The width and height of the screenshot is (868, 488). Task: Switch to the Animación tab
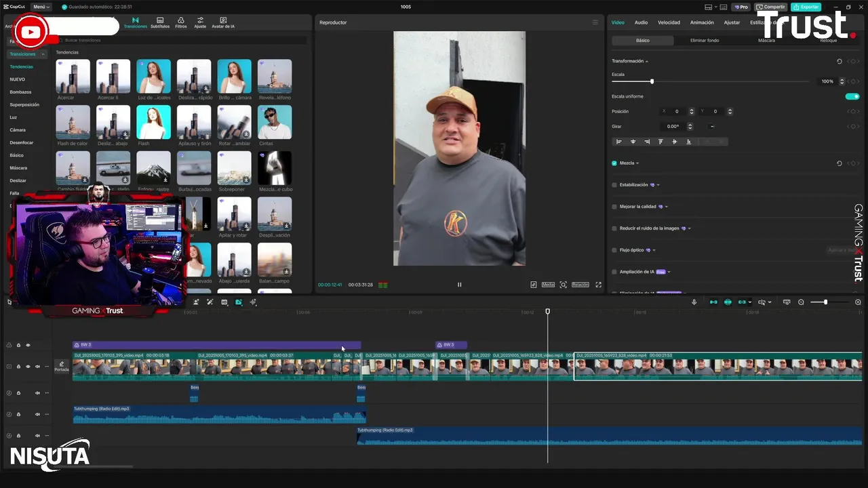pyautogui.click(x=702, y=22)
